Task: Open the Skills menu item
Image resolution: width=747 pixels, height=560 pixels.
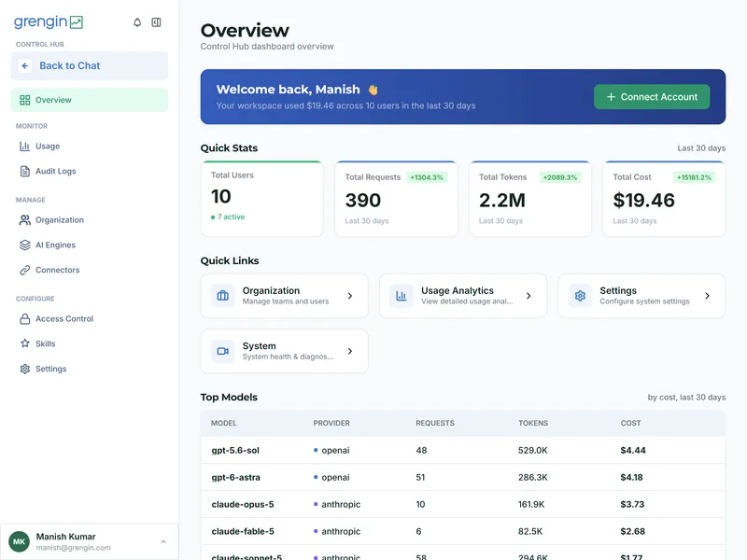Action: tap(89, 343)
